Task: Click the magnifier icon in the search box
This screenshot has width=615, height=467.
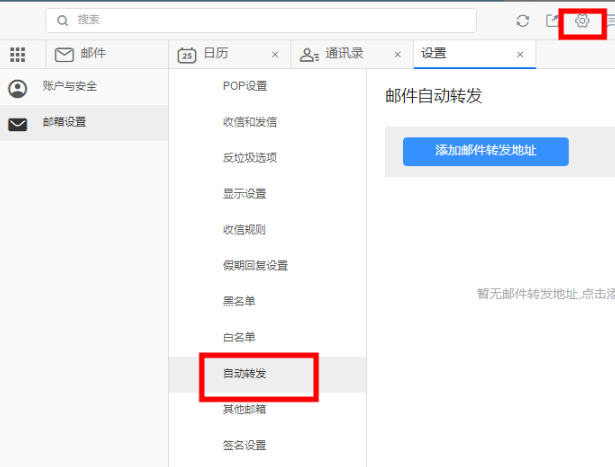Action: 62,20
